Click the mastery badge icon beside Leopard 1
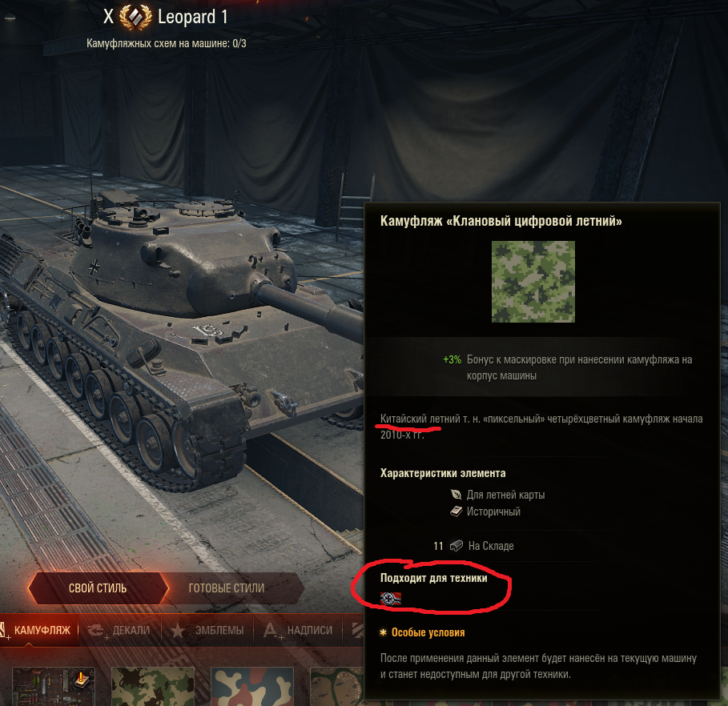The width and height of the screenshot is (728, 706). (x=135, y=16)
